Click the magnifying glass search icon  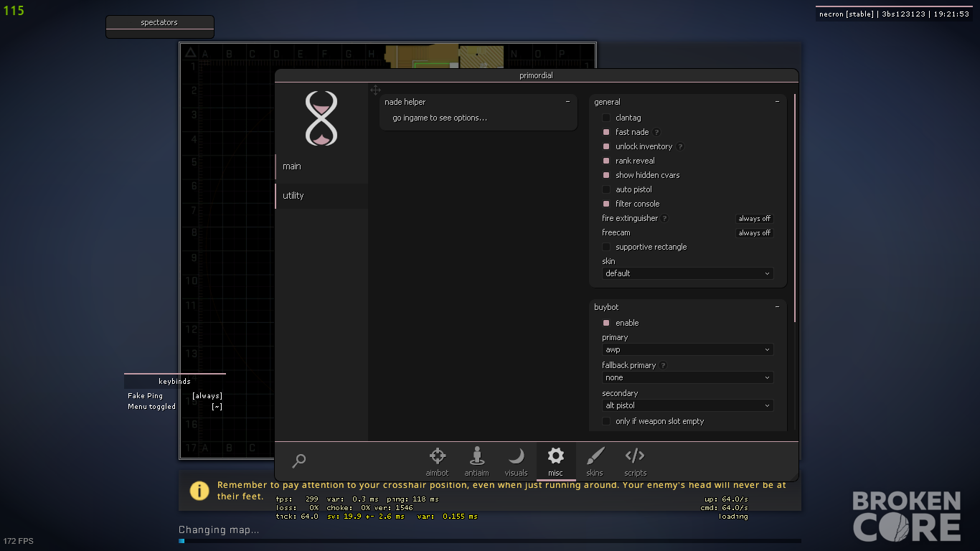(x=299, y=461)
